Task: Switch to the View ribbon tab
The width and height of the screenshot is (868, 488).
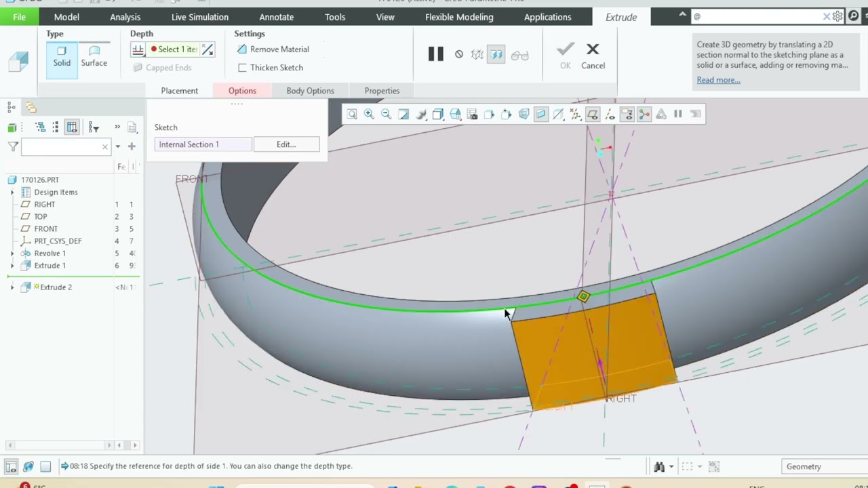Action: click(x=385, y=17)
